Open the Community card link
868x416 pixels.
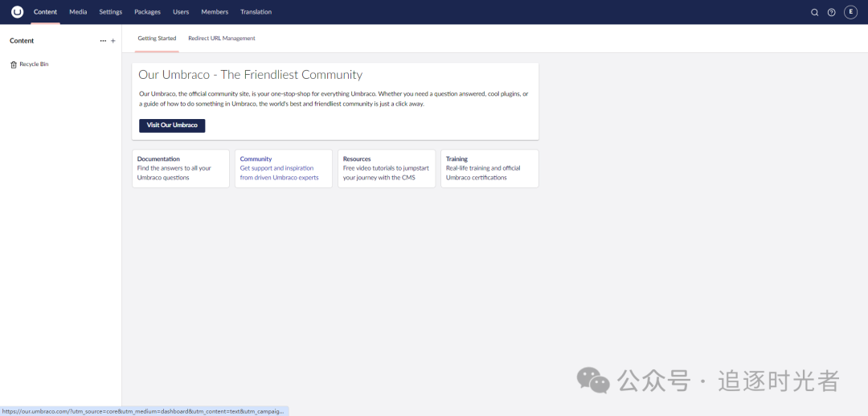[x=284, y=168]
